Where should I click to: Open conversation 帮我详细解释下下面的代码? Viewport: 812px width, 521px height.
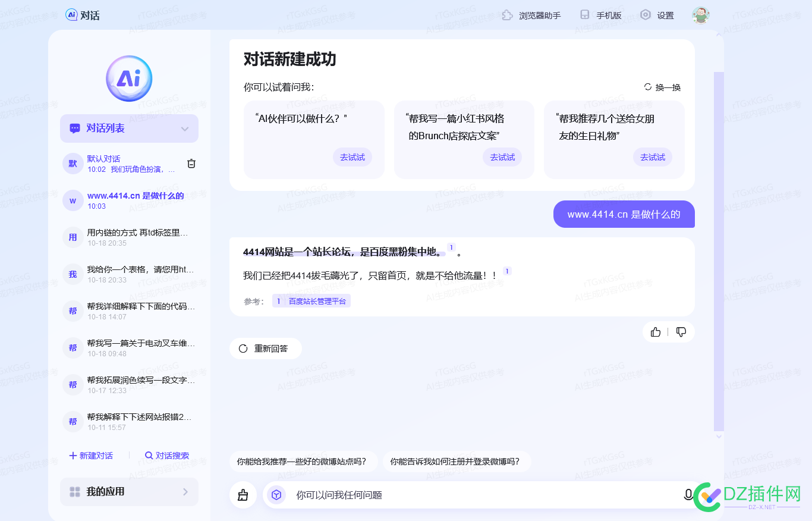tap(129, 311)
